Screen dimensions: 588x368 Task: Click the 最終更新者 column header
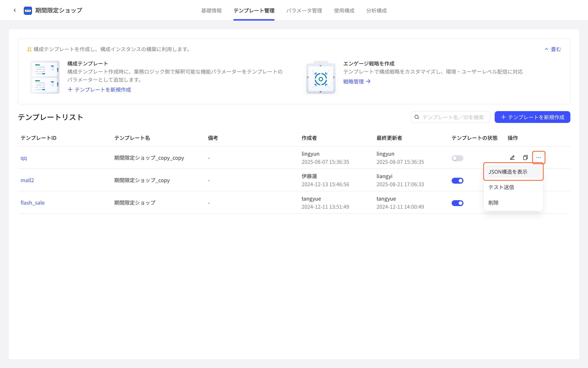click(389, 138)
